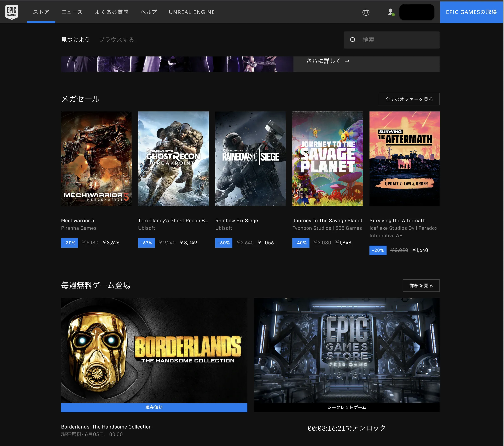
Task: Click the ¥3,049 sale price
Action: click(x=188, y=243)
